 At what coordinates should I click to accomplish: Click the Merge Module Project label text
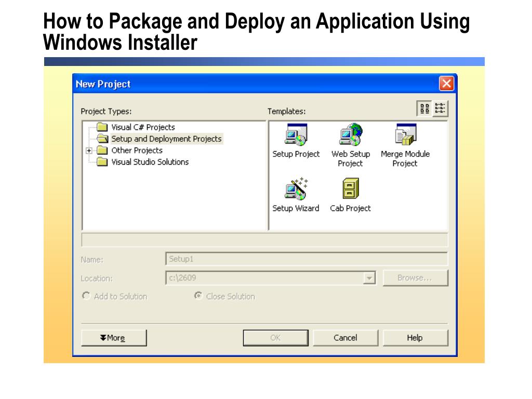pyautogui.click(x=405, y=159)
